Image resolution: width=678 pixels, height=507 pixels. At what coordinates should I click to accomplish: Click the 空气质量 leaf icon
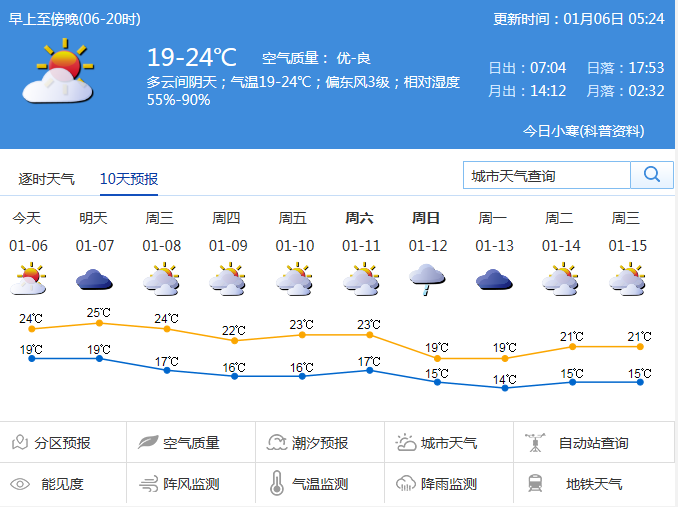pyautogui.click(x=148, y=442)
